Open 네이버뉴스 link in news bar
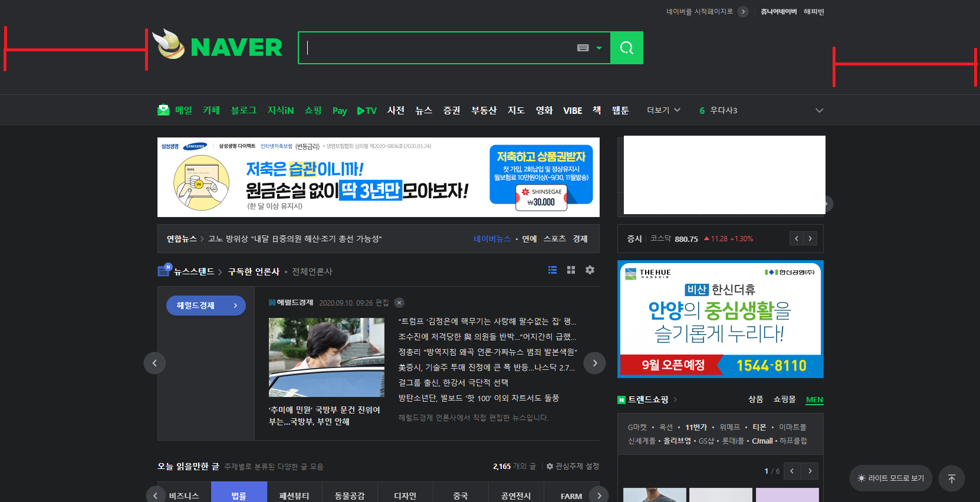980x502 pixels. pos(492,239)
